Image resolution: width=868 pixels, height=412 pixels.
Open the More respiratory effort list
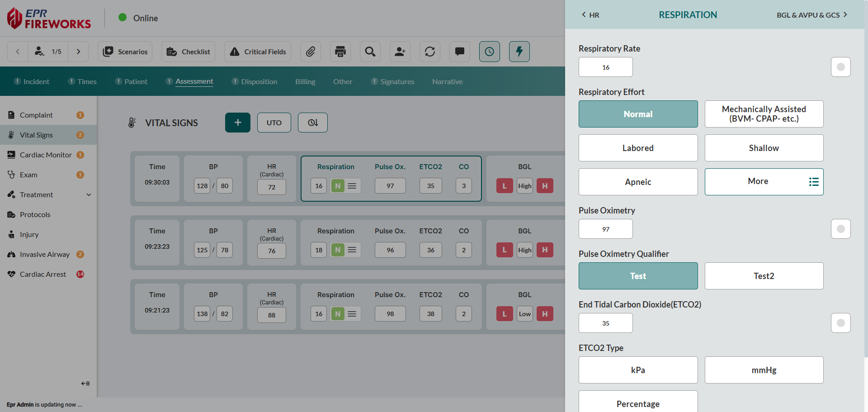pos(764,182)
